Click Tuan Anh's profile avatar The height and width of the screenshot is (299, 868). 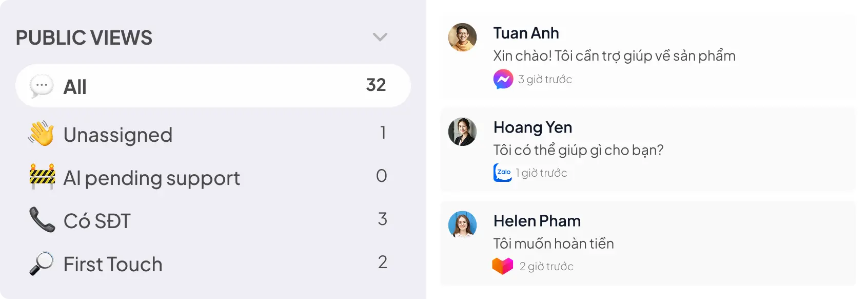pyautogui.click(x=462, y=38)
